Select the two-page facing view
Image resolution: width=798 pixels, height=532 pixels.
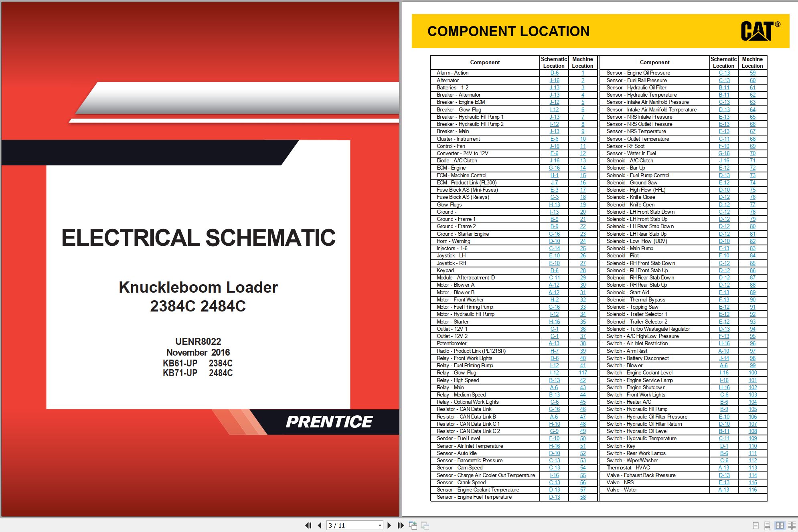[780, 525]
